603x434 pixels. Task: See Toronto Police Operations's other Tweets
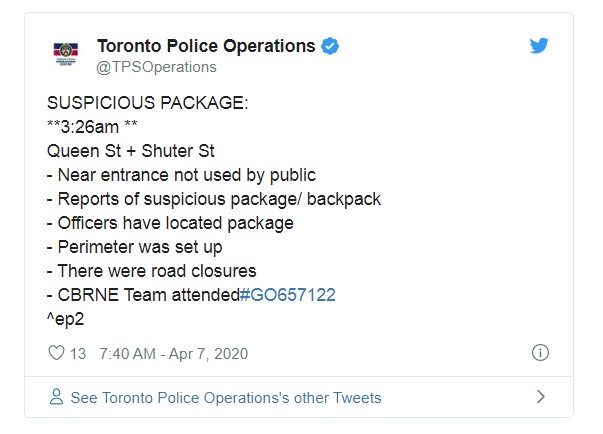point(226,398)
